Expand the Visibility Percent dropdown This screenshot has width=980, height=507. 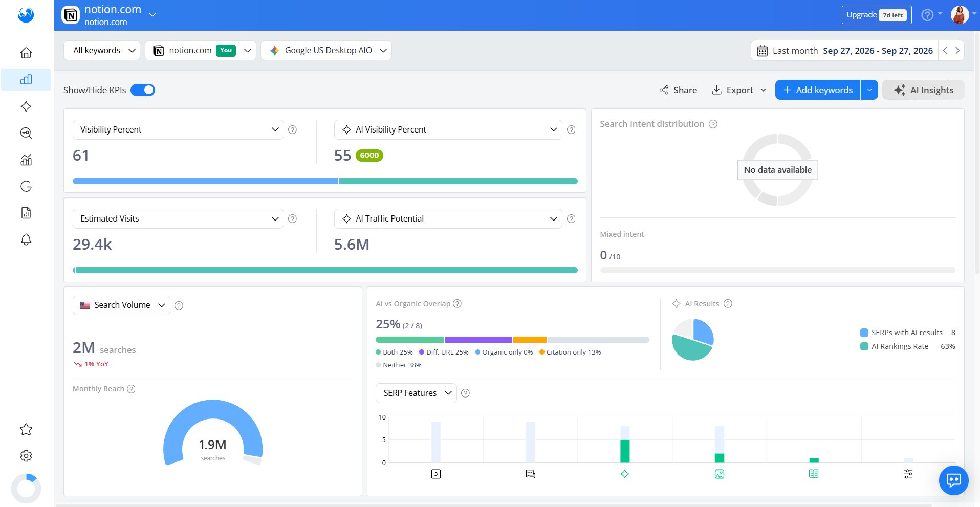click(x=178, y=130)
